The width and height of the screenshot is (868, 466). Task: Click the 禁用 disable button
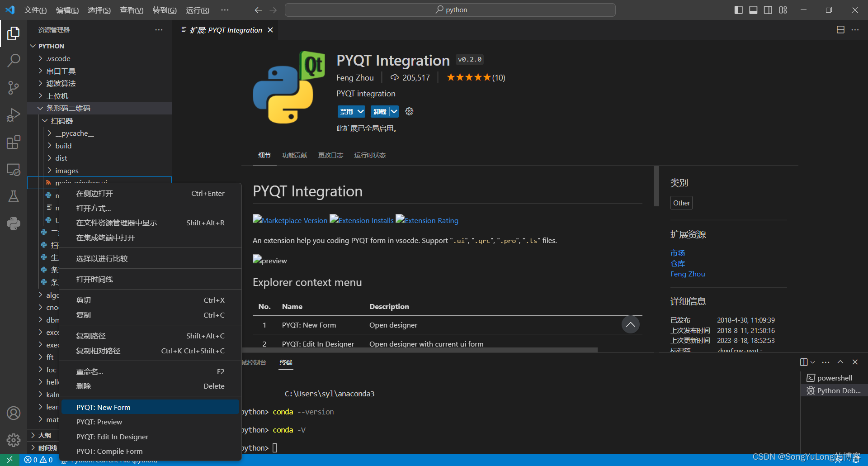(x=347, y=111)
